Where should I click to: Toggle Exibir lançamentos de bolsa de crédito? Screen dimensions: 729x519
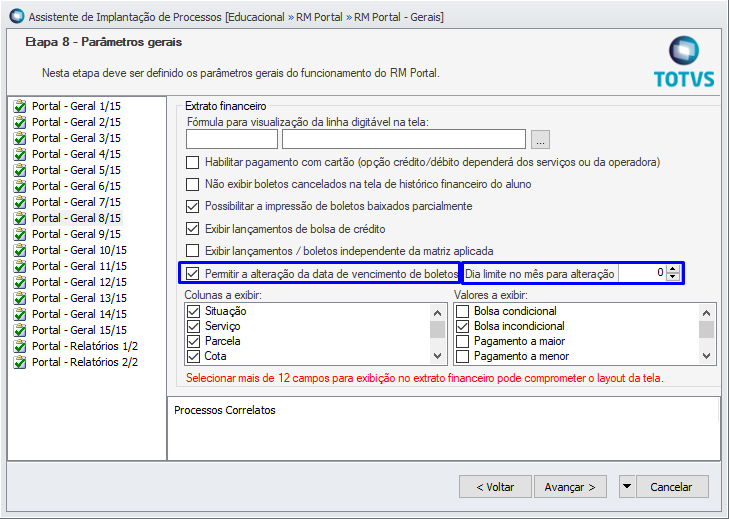coord(193,229)
